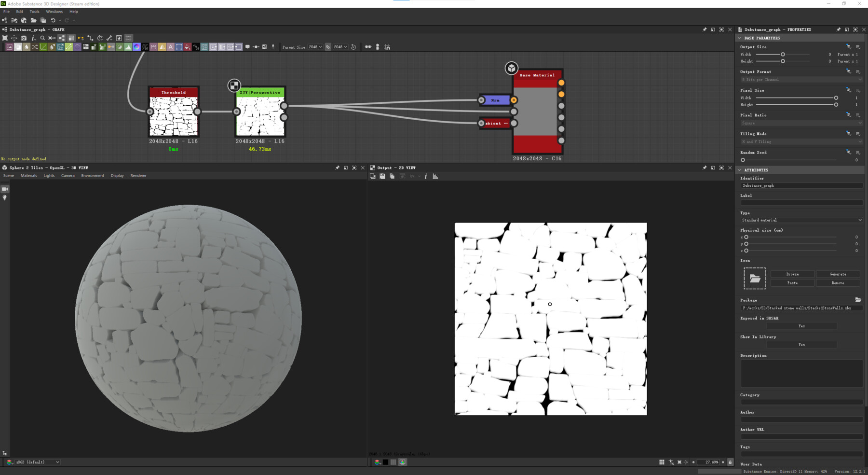Image resolution: width=868 pixels, height=475 pixels.
Task: Select the colorful Gradient node icon
Action: [136, 47]
